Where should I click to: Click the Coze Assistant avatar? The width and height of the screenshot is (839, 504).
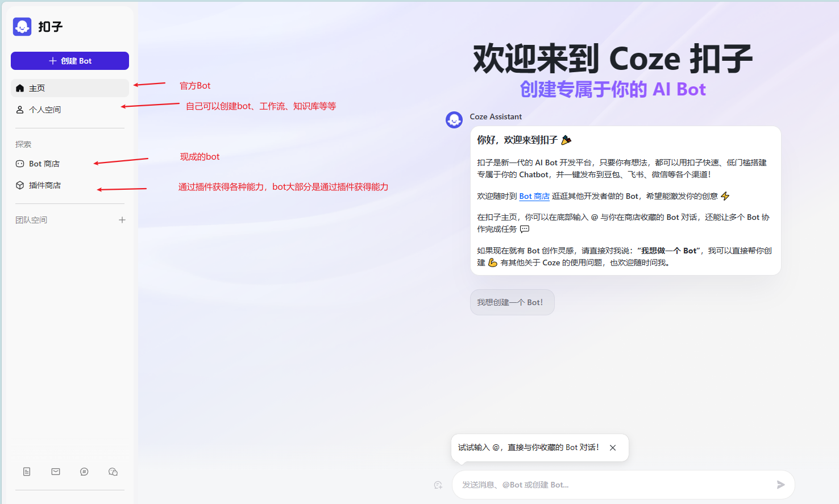point(454,120)
